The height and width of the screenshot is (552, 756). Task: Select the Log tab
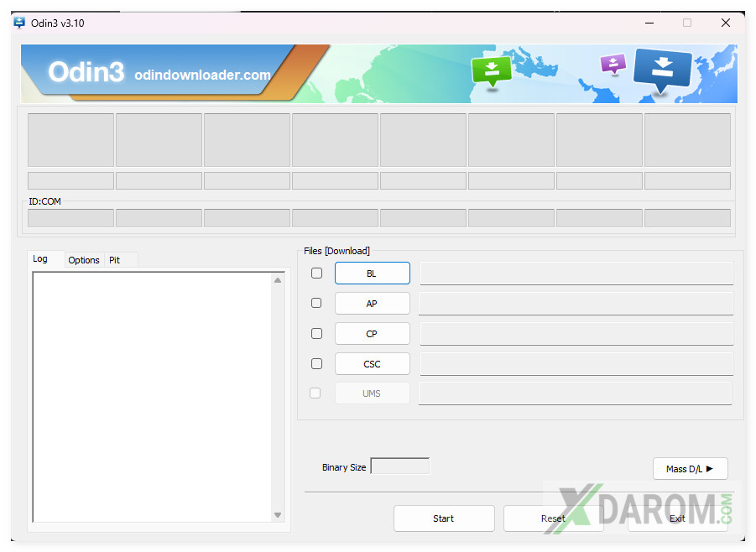coord(40,259)
